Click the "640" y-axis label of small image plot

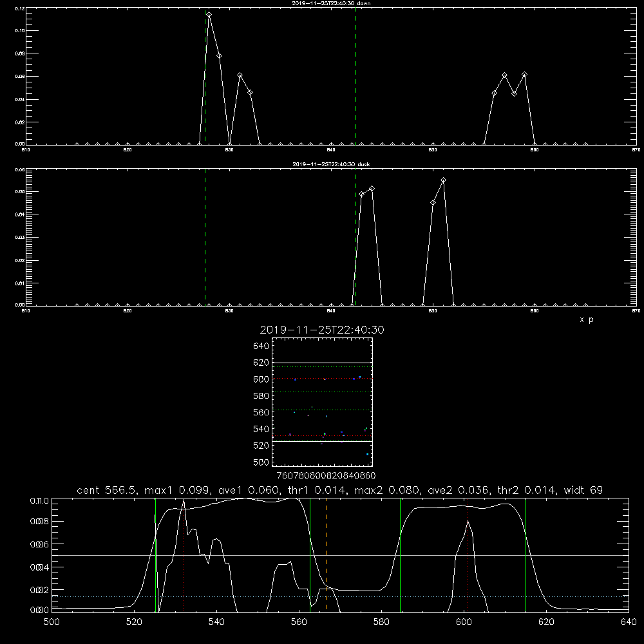click(x=261, y=346)
